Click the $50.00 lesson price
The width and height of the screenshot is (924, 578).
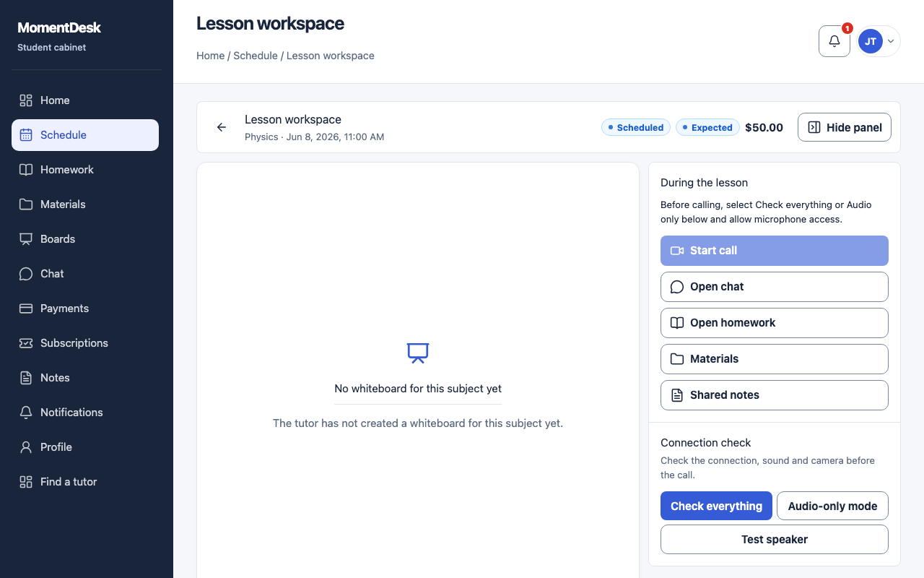click(764, 127)
